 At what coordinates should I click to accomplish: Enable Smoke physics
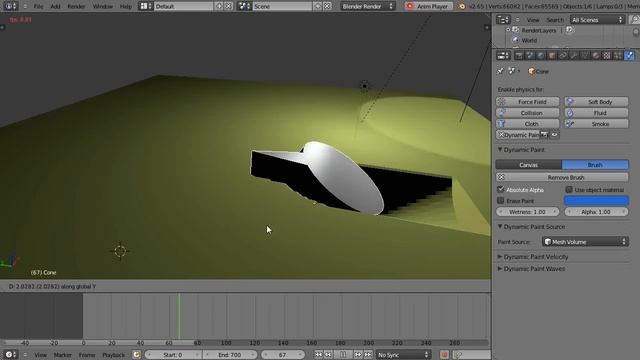[596, 124]
